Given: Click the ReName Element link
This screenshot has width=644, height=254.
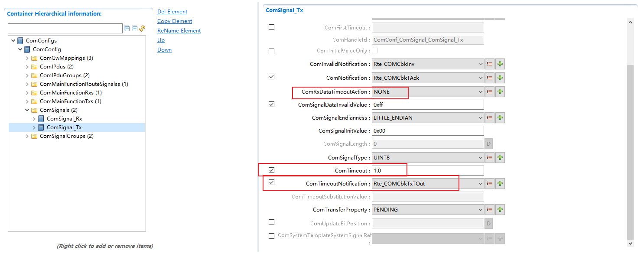Looking at the screenshot, I should (x=179, y=31).
